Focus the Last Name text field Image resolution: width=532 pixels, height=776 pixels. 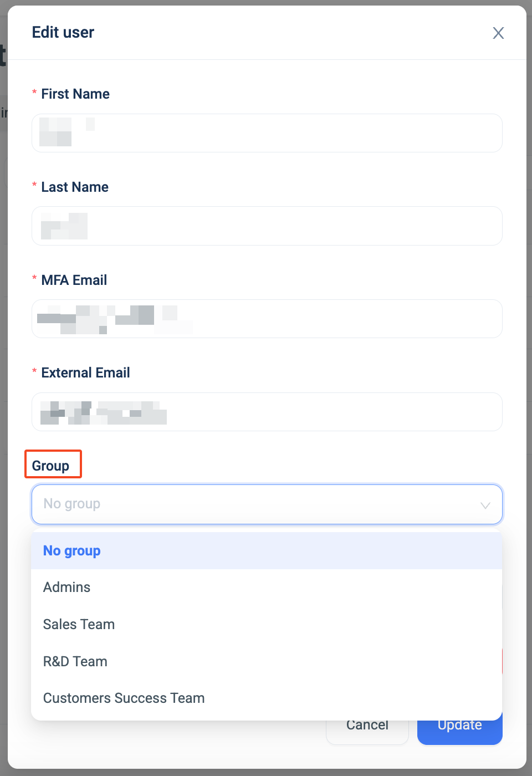(267, 226)
